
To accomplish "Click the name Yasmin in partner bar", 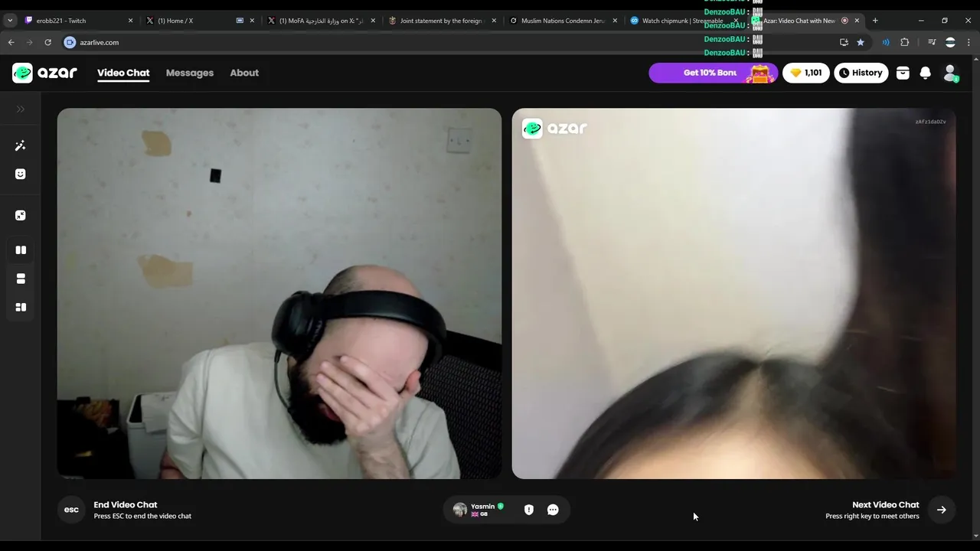I will tap(482, 507).
